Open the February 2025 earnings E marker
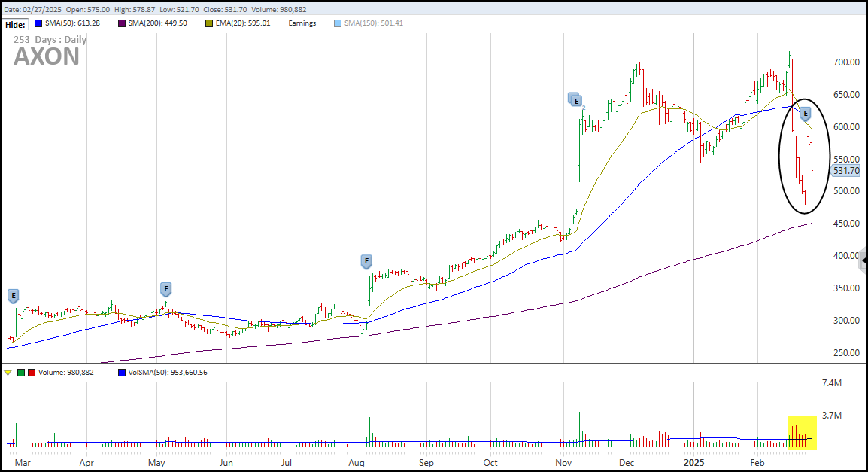868x472 pixels. [x=806, y=114]
